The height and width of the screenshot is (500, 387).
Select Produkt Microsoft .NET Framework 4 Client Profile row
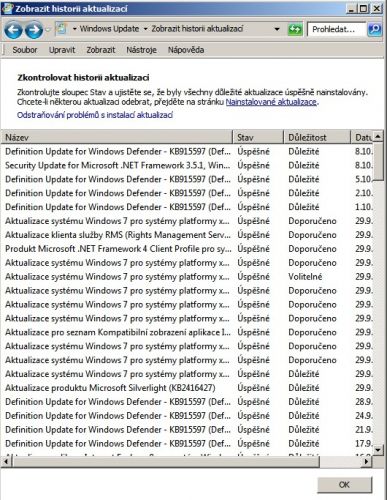pyautogui.click(x=187, y=249)
